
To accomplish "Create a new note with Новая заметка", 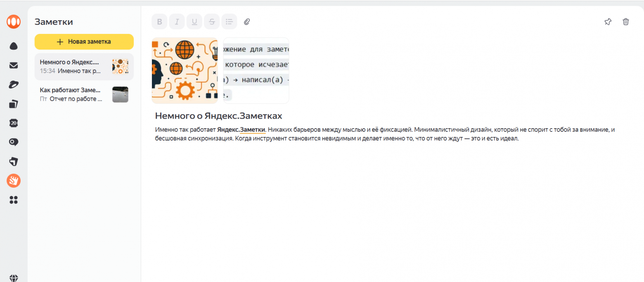I will pos(84,42).
